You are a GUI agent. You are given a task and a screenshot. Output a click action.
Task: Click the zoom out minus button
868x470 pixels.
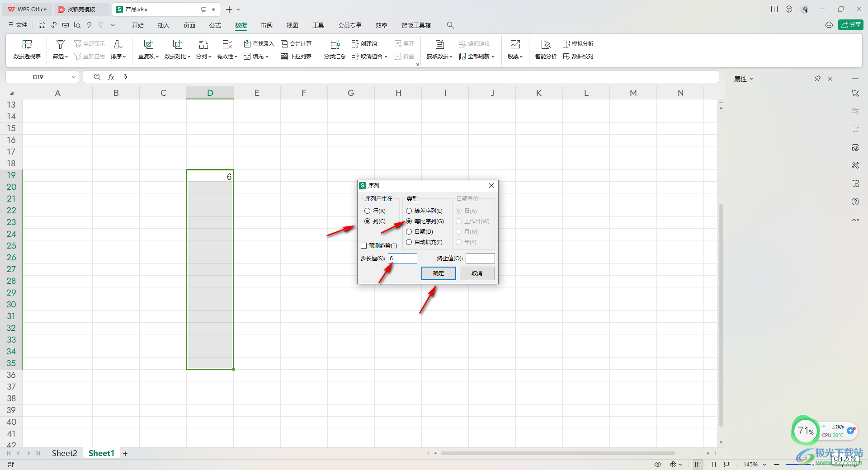[x=777, y=465]
